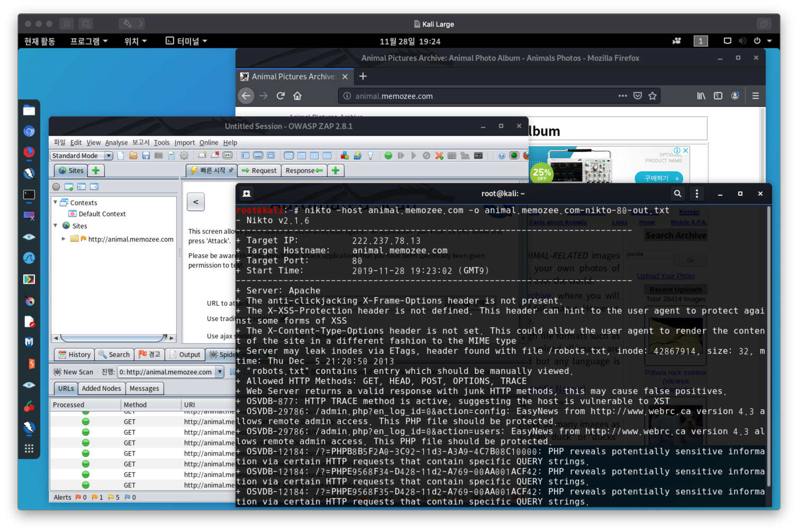Viewport: 798px width, 532px height.
Task: Click ZAP Check for Updates icon
Action: (358, 155)
